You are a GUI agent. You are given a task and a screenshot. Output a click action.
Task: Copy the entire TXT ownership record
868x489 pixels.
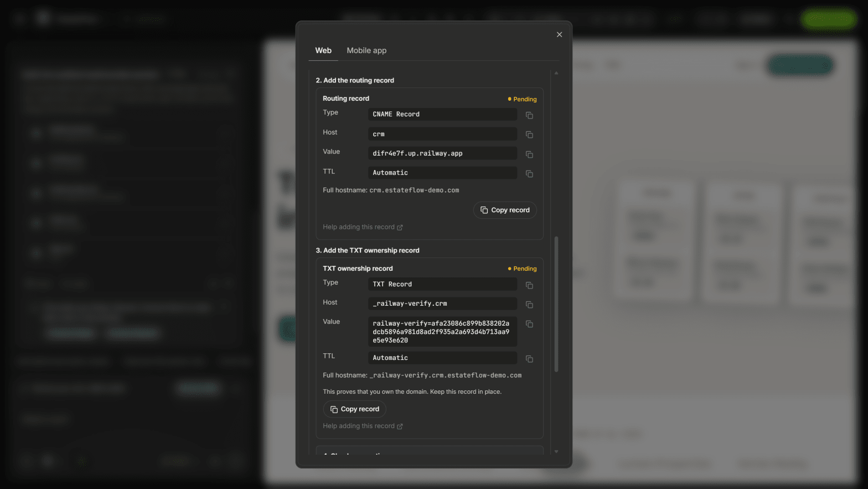354,409
